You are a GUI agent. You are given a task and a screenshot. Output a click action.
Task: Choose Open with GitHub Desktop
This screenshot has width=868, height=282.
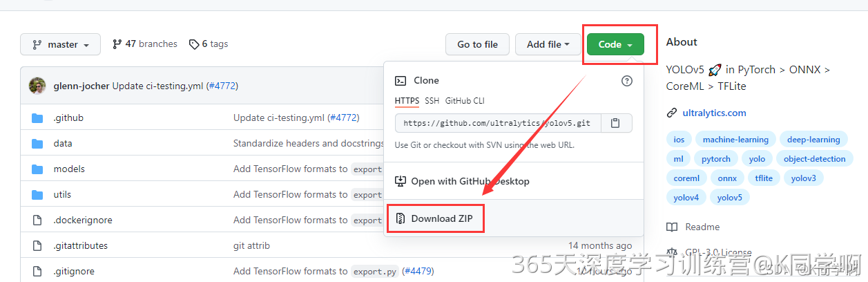[462, 181]
